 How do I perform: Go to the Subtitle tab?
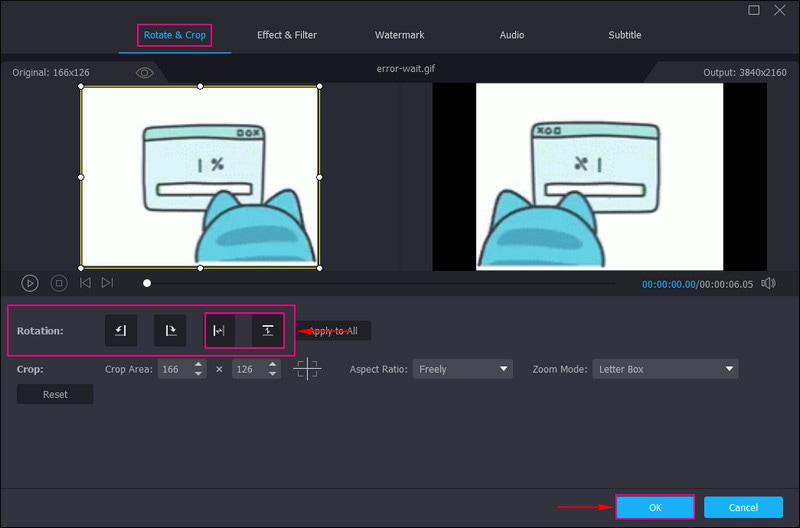tap(625, 35)
